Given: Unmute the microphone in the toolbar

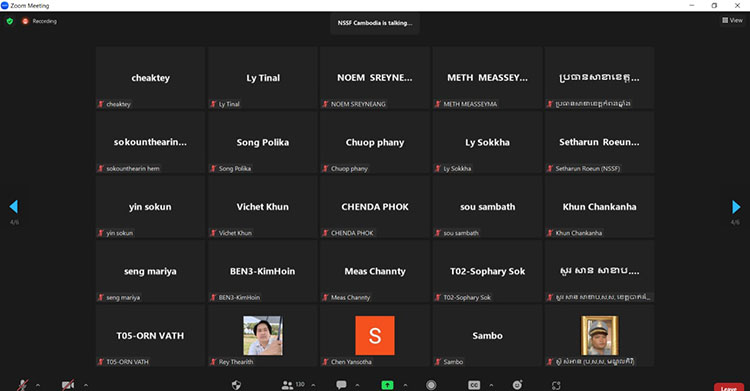Looking at the screenshot, I should 22,385.
